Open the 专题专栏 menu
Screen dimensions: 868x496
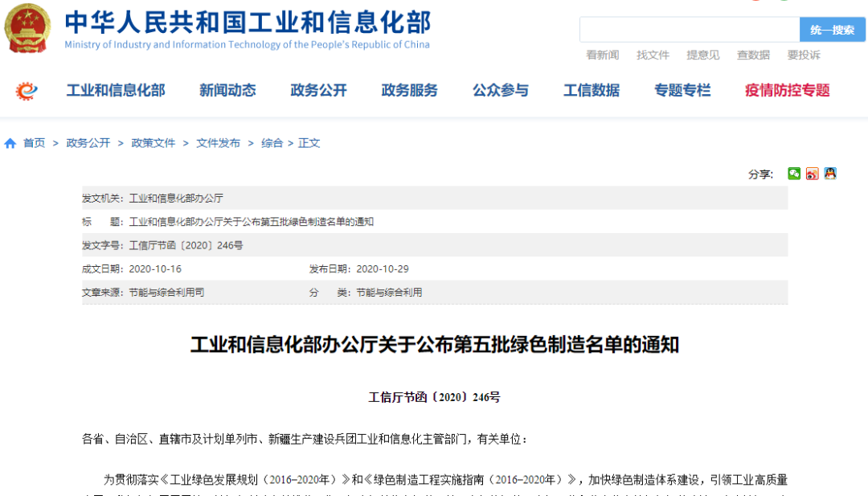click(x=682, y=91)
